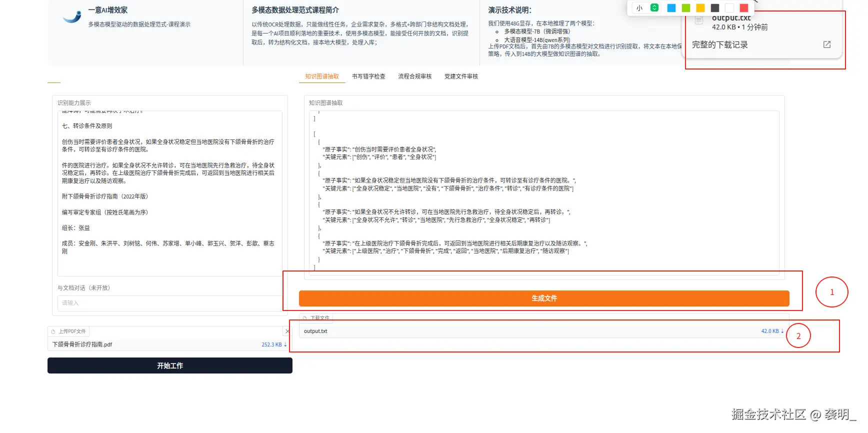Click the 上传PDF文件 label icon

[53, 331]
